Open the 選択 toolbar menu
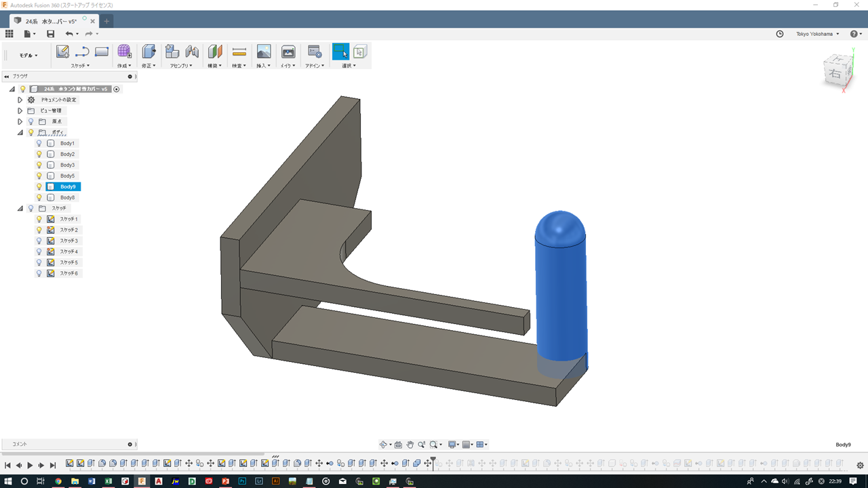The height and width of the screenshot is (488, 868). click(349, 66)
